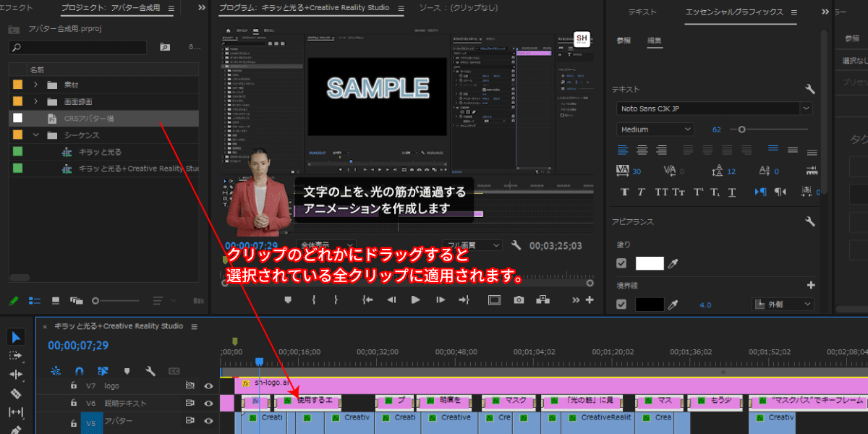The width and height of the screenshot is (868, 434).
Task: Add a new stroke with plus
Action: 811,285
